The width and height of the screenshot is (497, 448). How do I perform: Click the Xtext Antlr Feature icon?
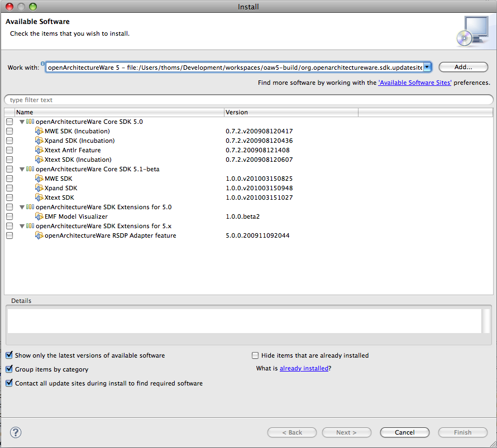point(39,150)
